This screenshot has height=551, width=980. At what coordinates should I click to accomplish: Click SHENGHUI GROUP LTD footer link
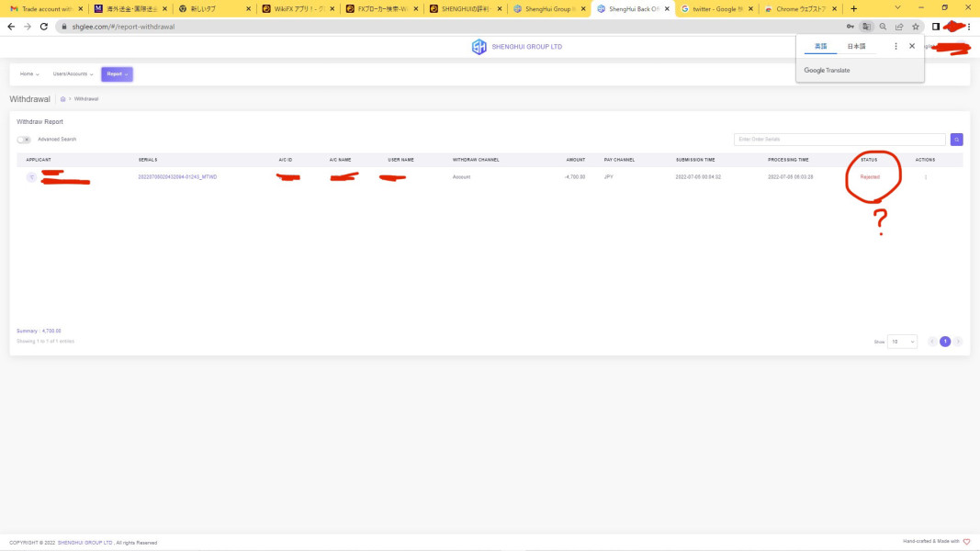tap(85, 543)
